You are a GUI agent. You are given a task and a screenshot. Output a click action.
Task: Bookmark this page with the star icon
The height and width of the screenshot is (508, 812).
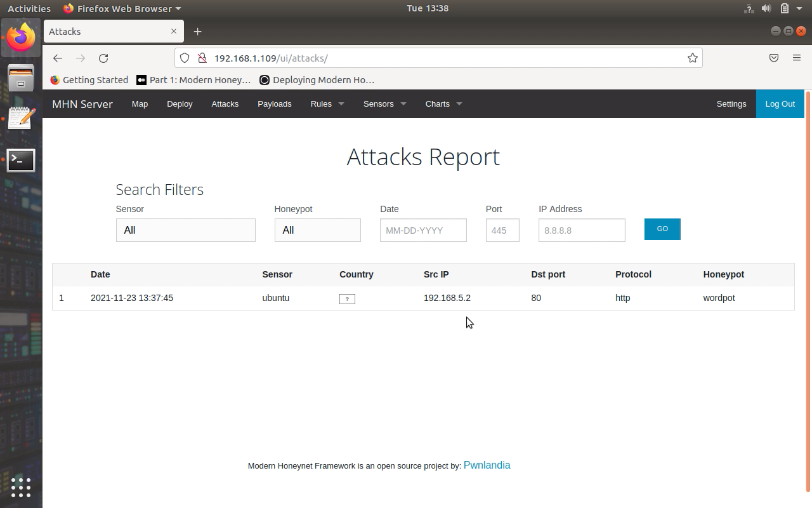692,58
